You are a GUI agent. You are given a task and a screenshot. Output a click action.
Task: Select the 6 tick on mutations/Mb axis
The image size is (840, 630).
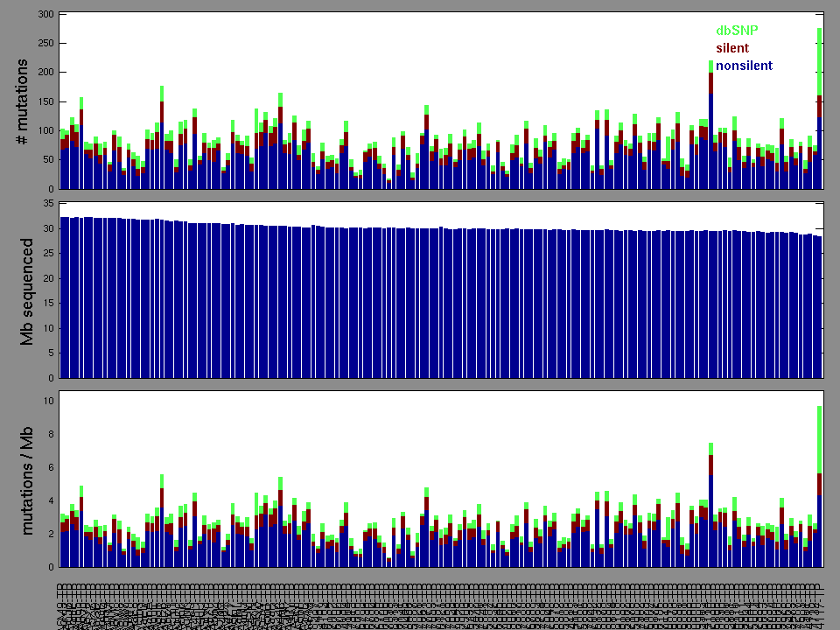click(51, 467)
